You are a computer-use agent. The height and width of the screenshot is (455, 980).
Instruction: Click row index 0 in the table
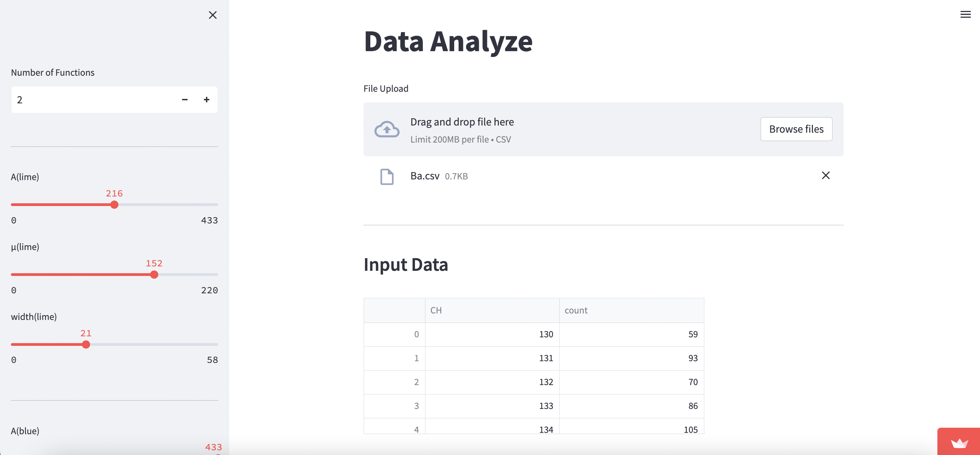(x=417, y=334)
